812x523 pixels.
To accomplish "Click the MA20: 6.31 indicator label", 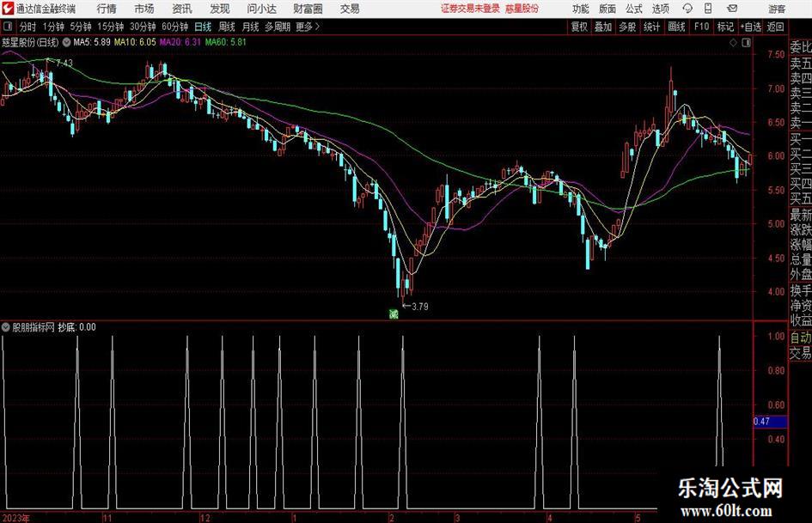I will pyautogui.click(x=180, y=42).
